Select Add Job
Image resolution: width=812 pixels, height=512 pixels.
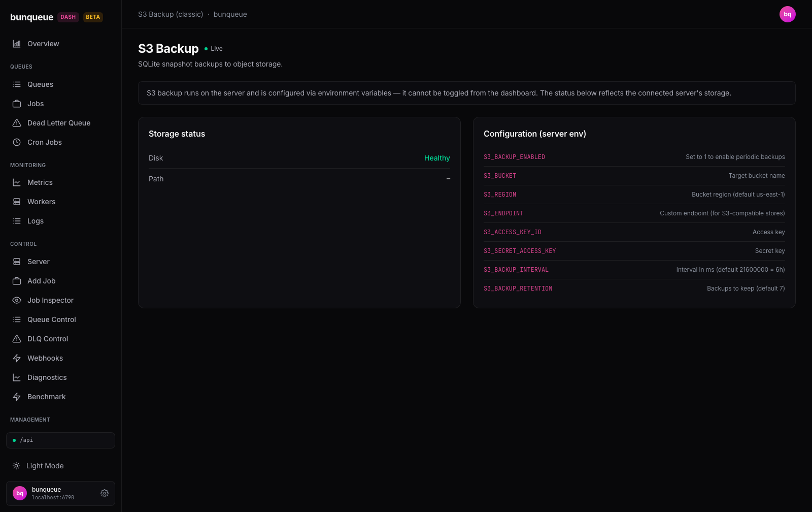click(60, 281)
